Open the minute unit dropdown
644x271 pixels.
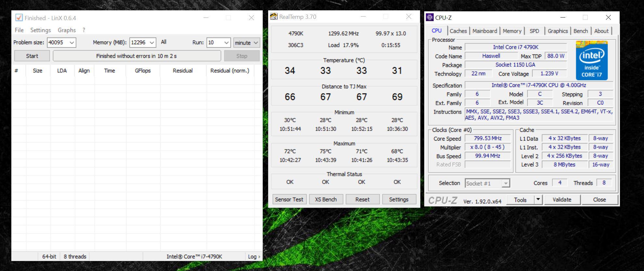point(256,43)
